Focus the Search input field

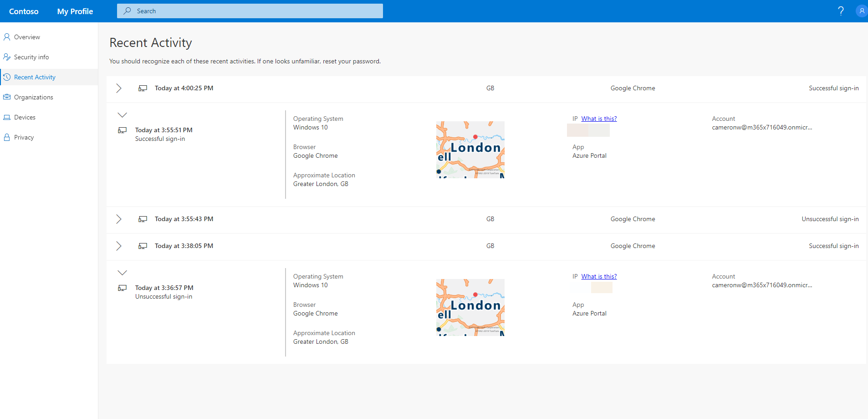(x=250, y=11)
